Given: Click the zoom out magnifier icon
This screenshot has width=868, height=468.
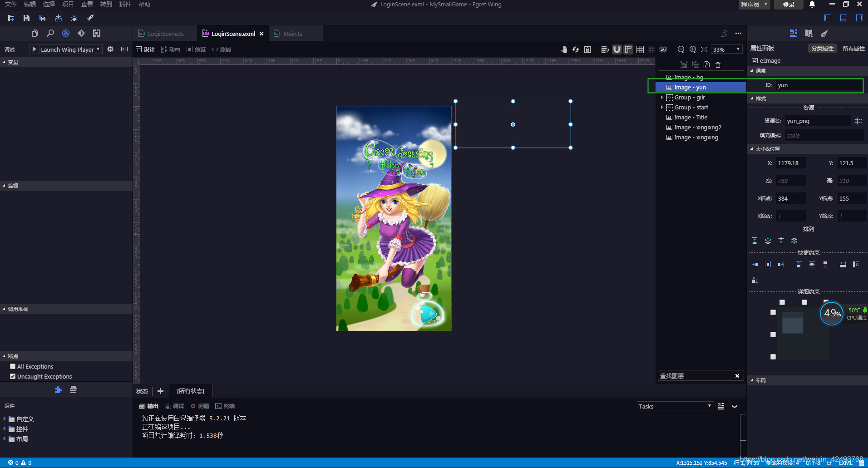Looking at the screenshot, I should pyautogui.click(x=681, y=49).
